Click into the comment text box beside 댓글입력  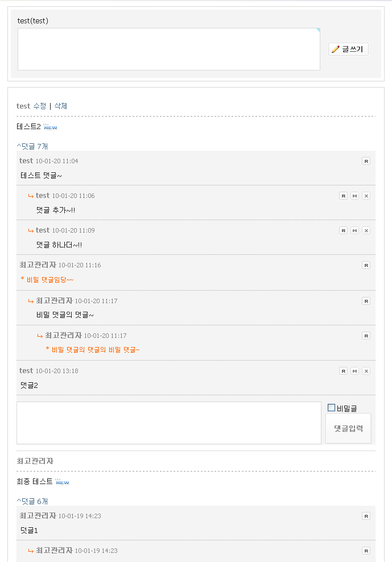click(168, 423)
